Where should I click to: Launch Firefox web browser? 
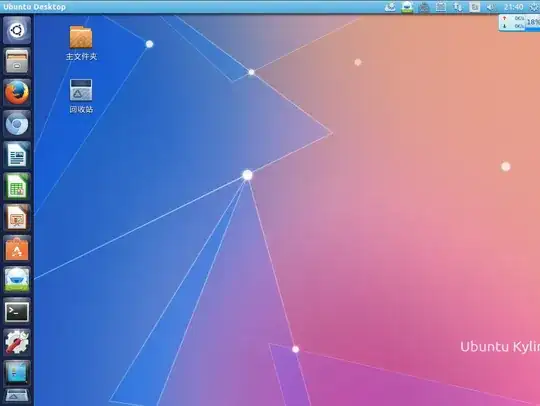click(17, 92)
